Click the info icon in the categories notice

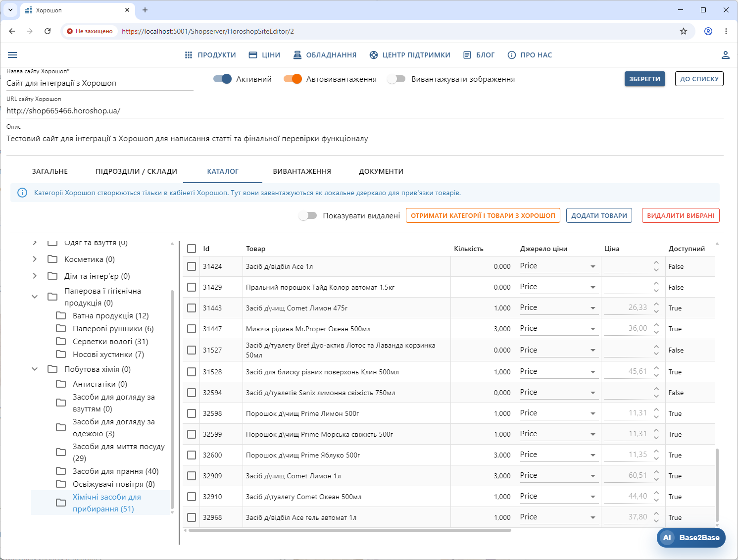click(x=22, y=193)
